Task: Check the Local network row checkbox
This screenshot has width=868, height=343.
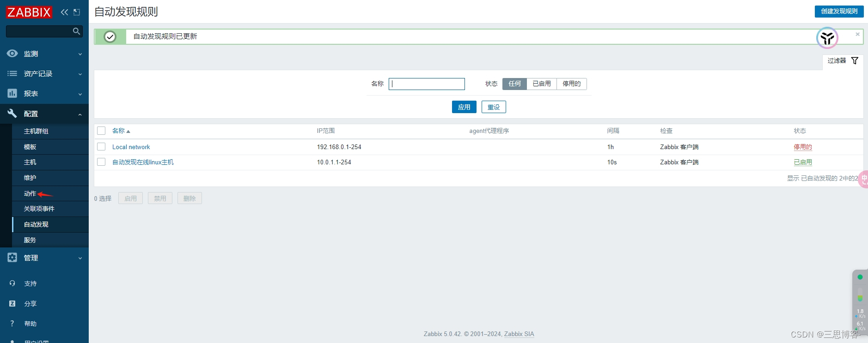Action: tap(101, 146)
